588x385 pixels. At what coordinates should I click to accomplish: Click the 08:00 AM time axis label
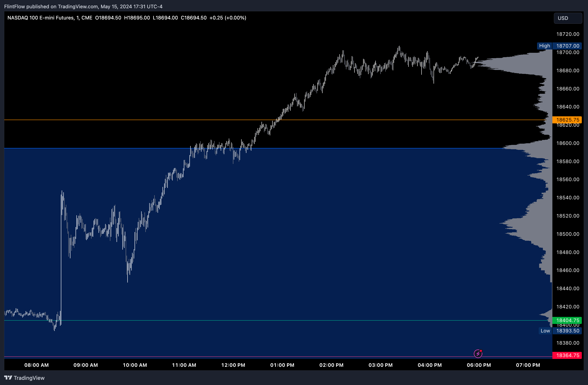click(x=37, y=365)
